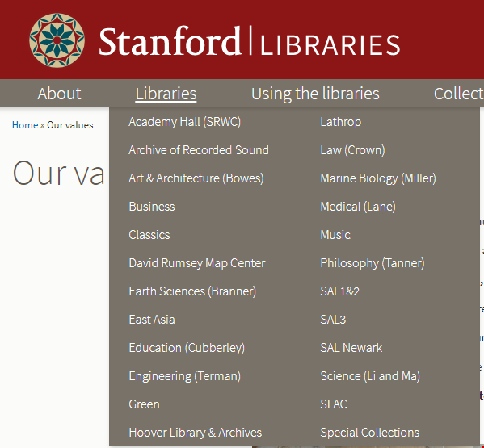This screenshot has width=484, height=448.
Task: Open Special Collections link
Action: 369,433
